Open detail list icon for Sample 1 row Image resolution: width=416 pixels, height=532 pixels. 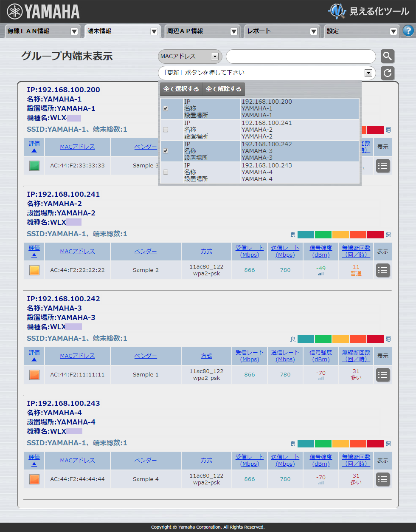pyautogui.click(x=382, y=375)
